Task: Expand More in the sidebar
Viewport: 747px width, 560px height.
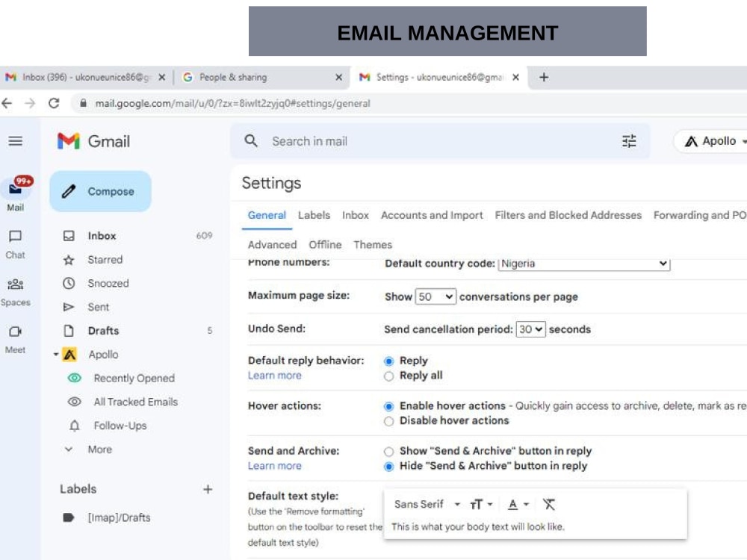Action: click(x=99, y=449)
